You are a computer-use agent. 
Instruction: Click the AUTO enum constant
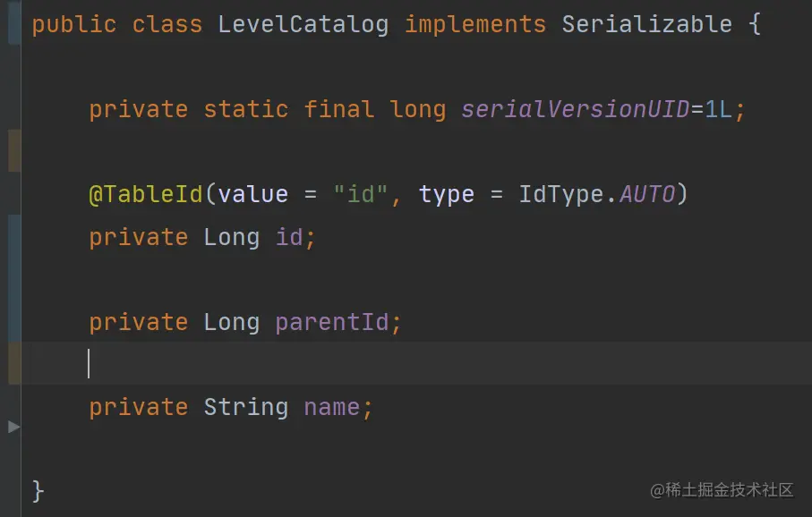click(647, 195)
